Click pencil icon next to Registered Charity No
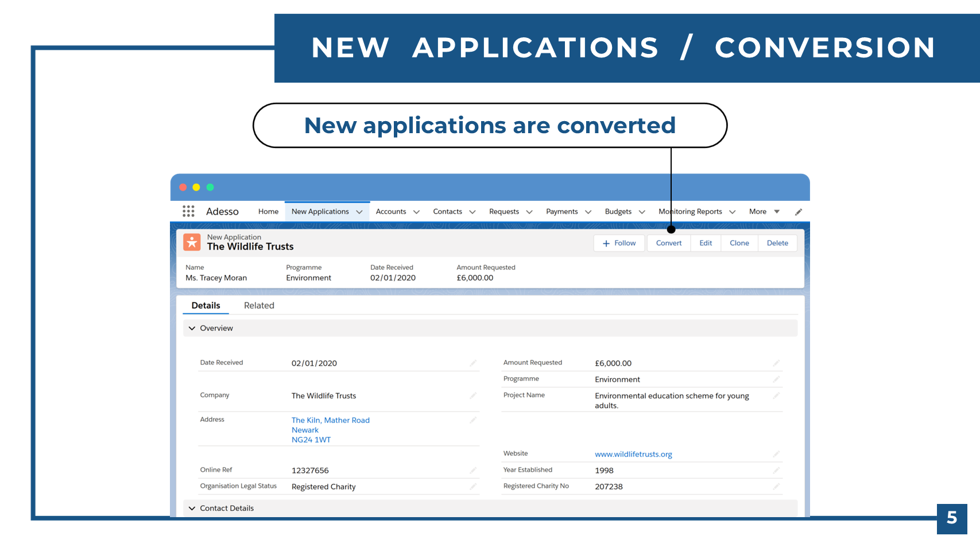Viewport: 980px width, 551px height. point(776,486)
